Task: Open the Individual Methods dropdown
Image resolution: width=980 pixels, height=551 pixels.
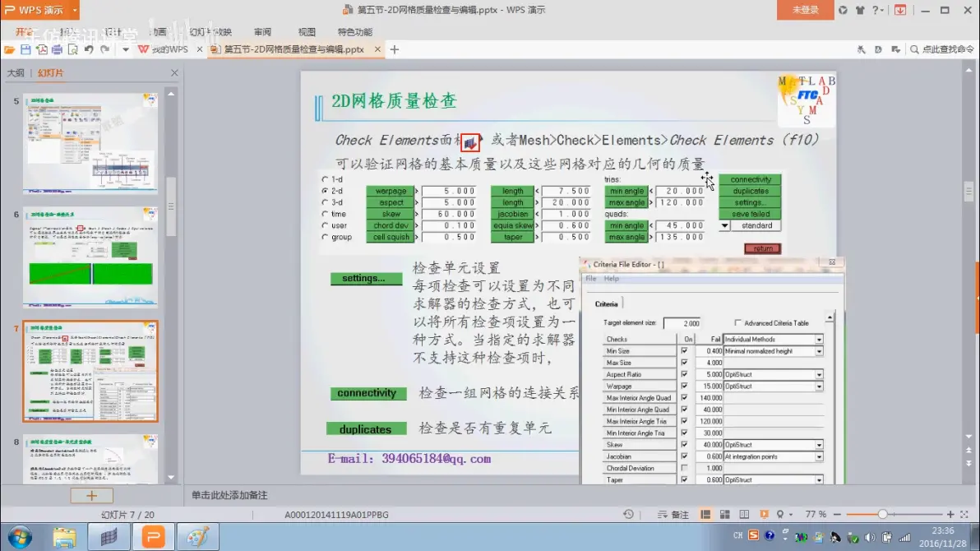Action: click(818, 340)
